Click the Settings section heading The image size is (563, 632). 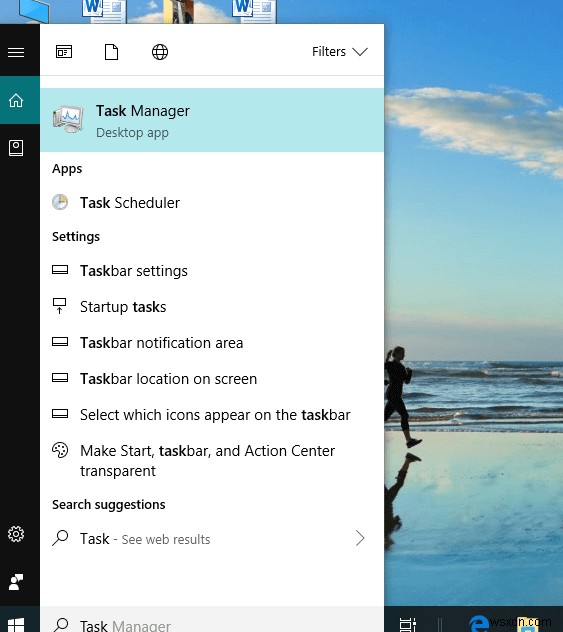76,237
